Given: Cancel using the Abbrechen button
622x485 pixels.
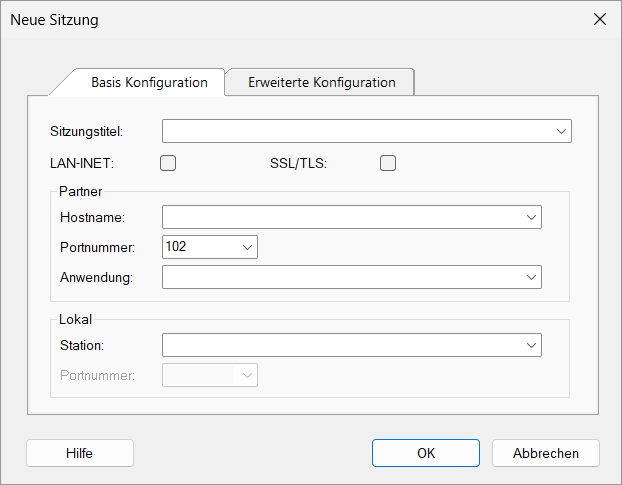Looking at the screenshot, I should (545, 453).
